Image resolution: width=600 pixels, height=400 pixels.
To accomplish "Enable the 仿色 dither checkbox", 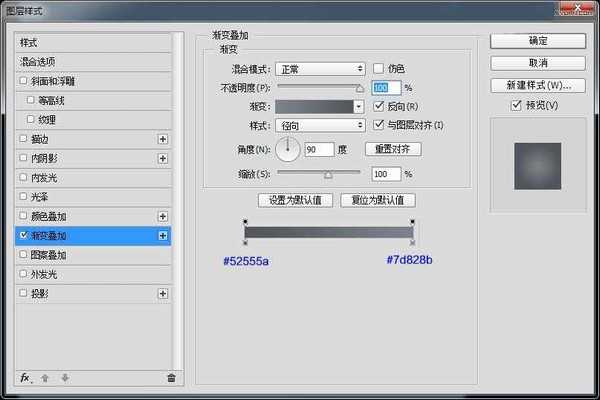I will pos(379,68).
